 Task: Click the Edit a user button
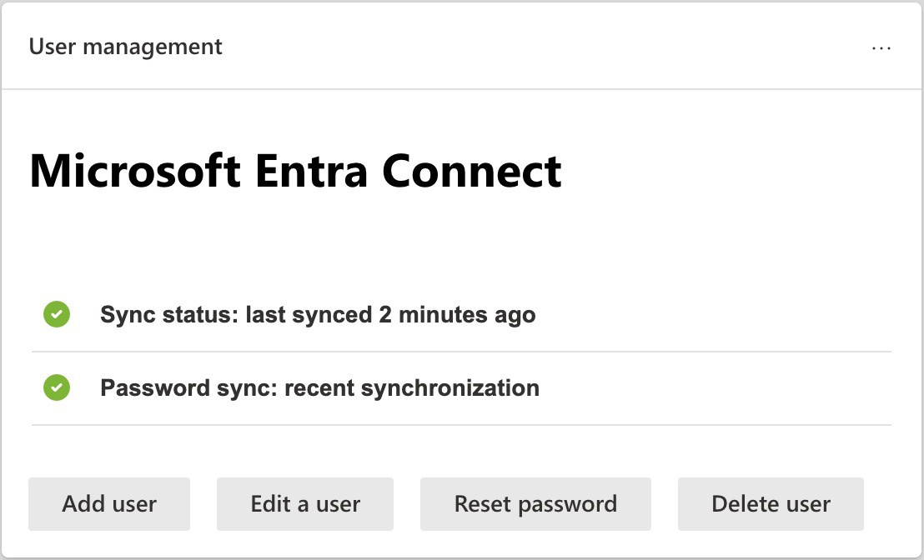tap(305, 504)
